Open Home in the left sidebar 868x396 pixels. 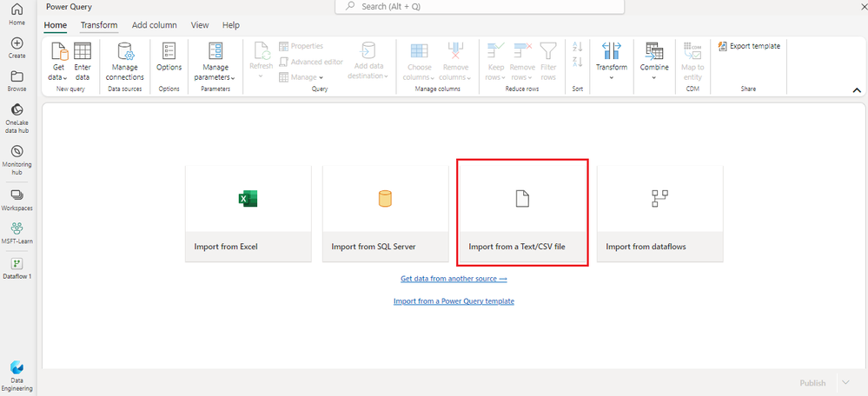coord(17,15)
